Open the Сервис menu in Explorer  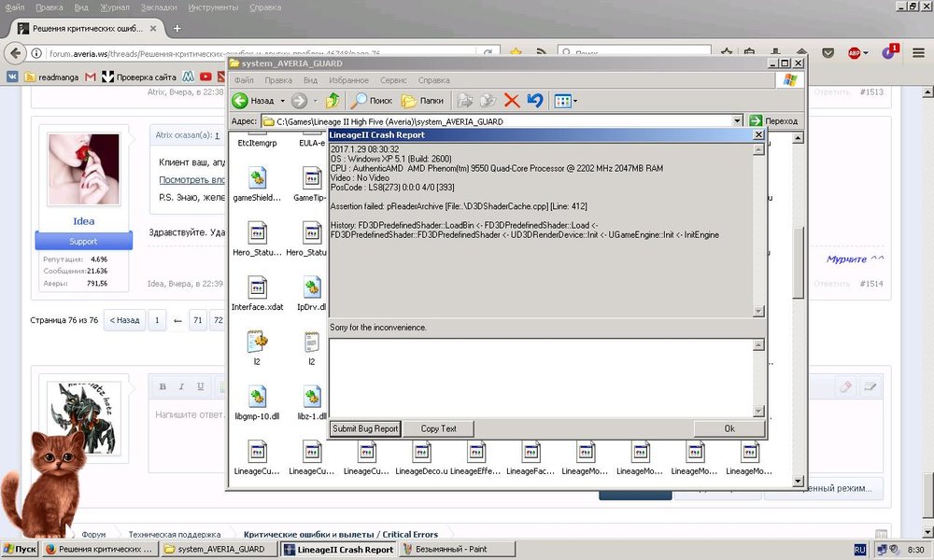(393, 80)
